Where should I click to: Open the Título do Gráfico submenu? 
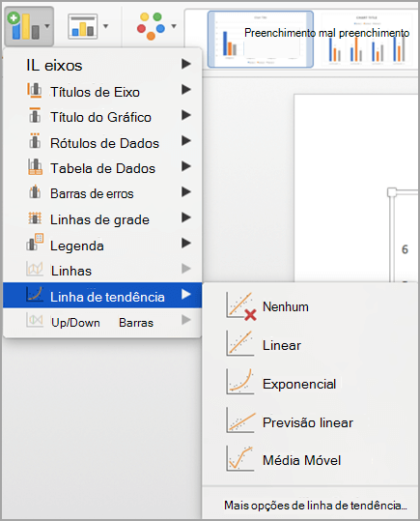(x=102, y=117)
